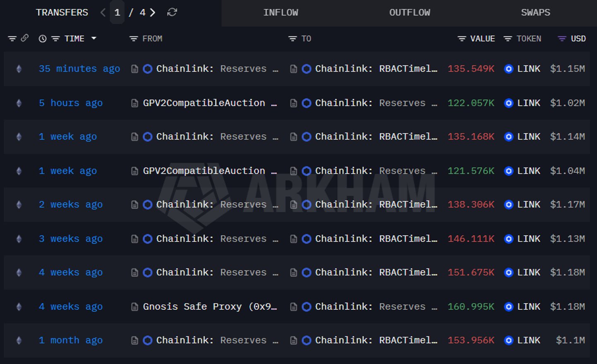The height and width of the screenshot is (364, 597).
Task: Open the '3 weeks ago' transaction link
Action: [71, 239]
